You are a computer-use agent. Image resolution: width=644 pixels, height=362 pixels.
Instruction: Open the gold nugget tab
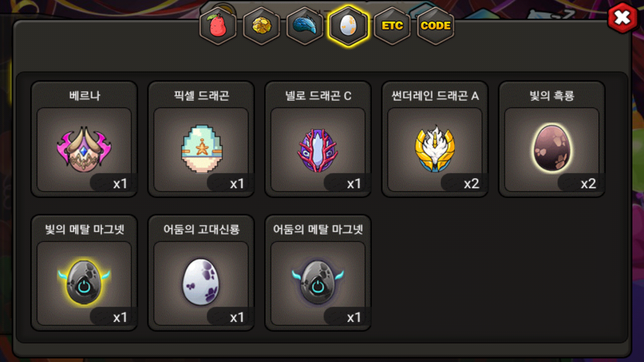(x=261, y=26)
